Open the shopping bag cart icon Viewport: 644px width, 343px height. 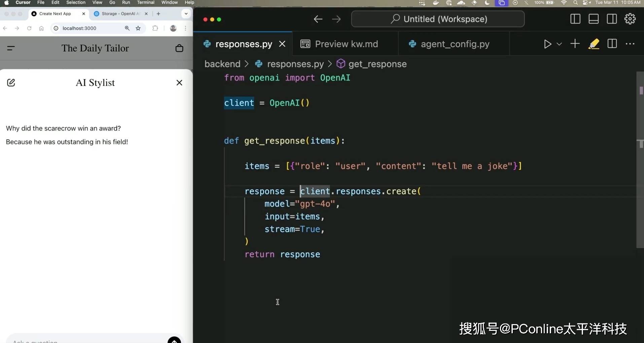[x=179, y=48]
